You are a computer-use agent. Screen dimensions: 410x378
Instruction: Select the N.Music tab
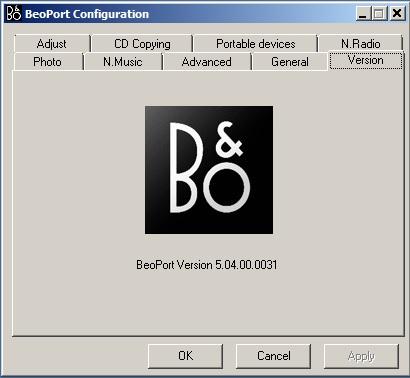click(123, 62)
